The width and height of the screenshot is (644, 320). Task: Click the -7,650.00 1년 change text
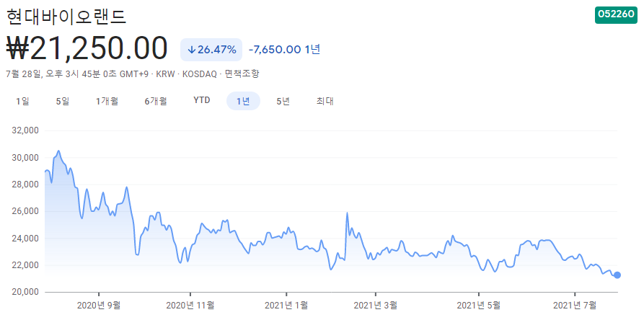pyautogui.click(x=284, y=50)
